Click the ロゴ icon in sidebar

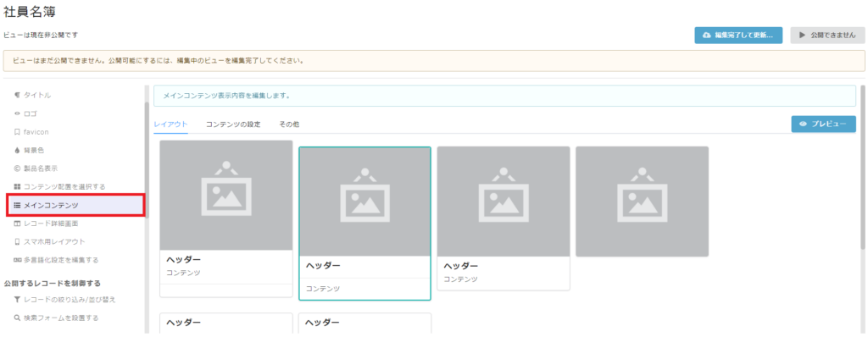click(17, 113)
